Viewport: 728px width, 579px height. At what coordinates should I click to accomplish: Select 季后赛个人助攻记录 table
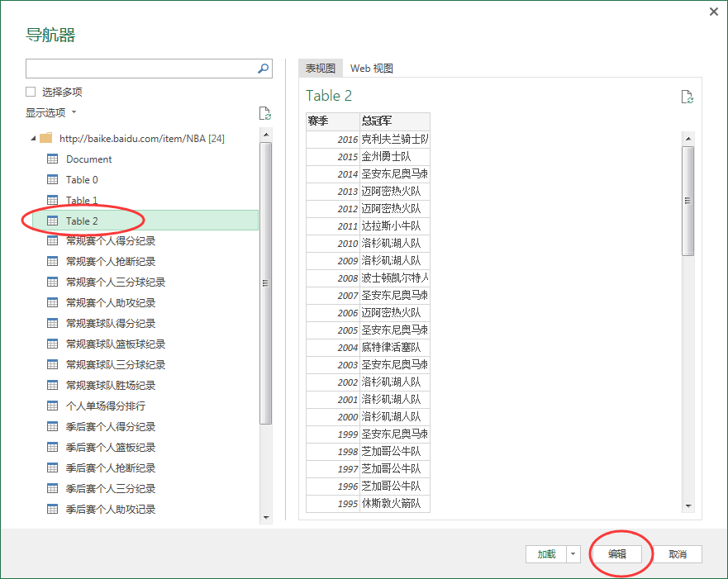pos(111,509)
